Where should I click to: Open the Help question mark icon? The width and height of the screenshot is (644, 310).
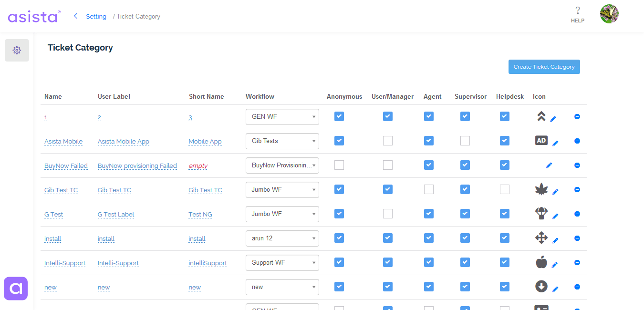coord(578,10)
